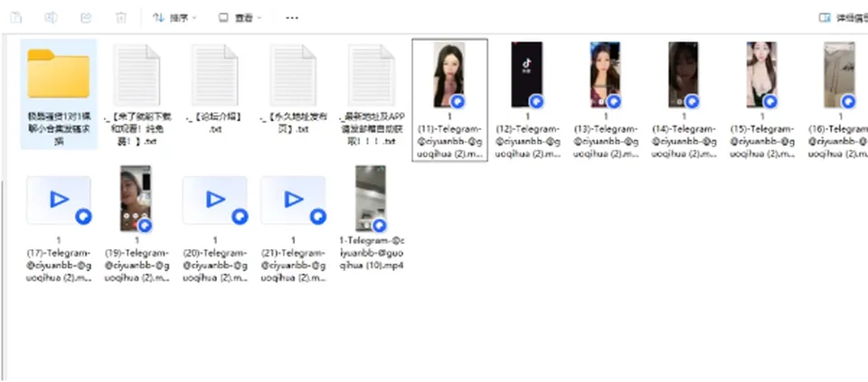
Task: Open the Sort (排序) dropdown
Action: [175, 18]
